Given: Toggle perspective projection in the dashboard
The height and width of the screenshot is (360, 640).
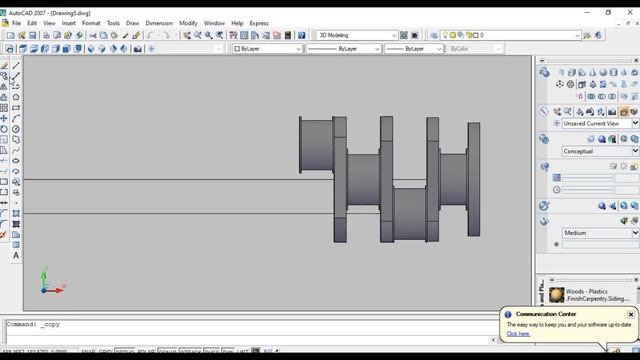Looking at the screenshot, I should tap(634, 111).
